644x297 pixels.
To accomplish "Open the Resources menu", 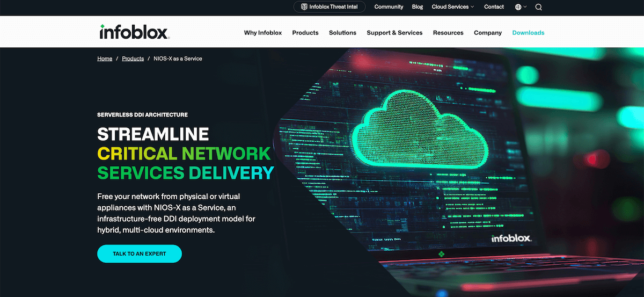I will click(x=448, y=33).
